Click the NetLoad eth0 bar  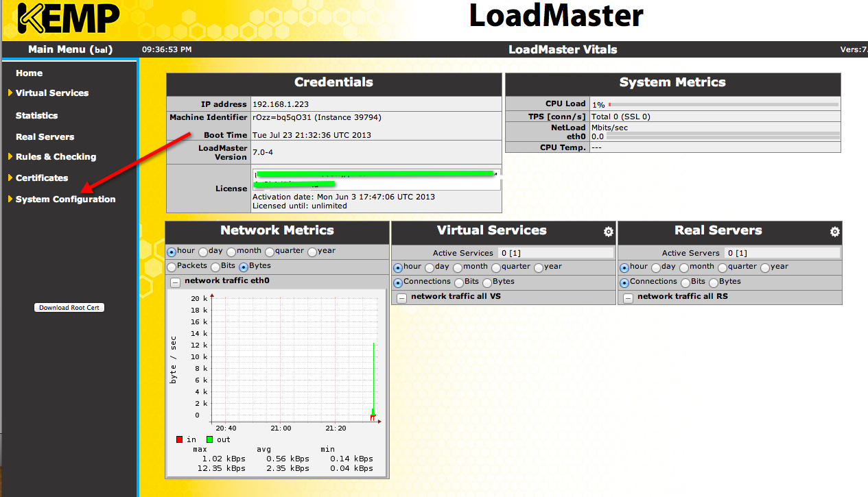[x=723, y=136]
